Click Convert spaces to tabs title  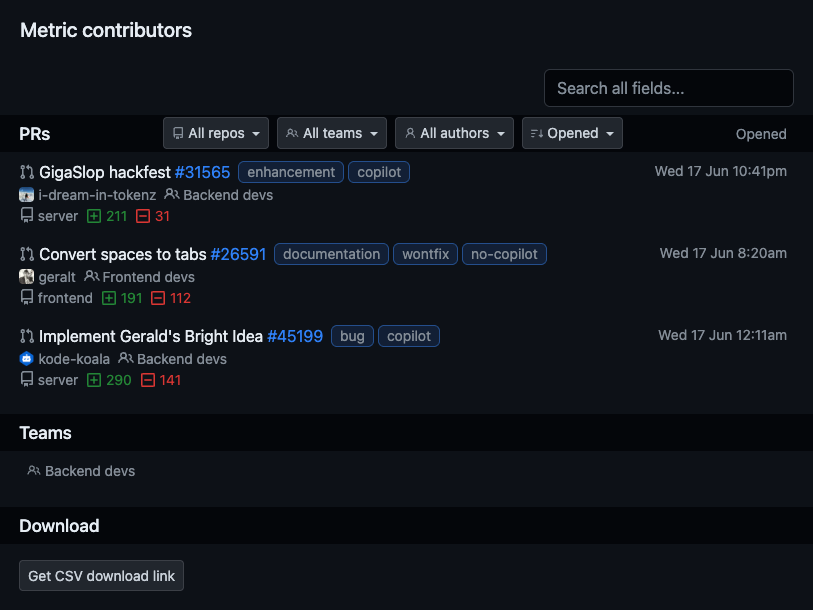123,254
